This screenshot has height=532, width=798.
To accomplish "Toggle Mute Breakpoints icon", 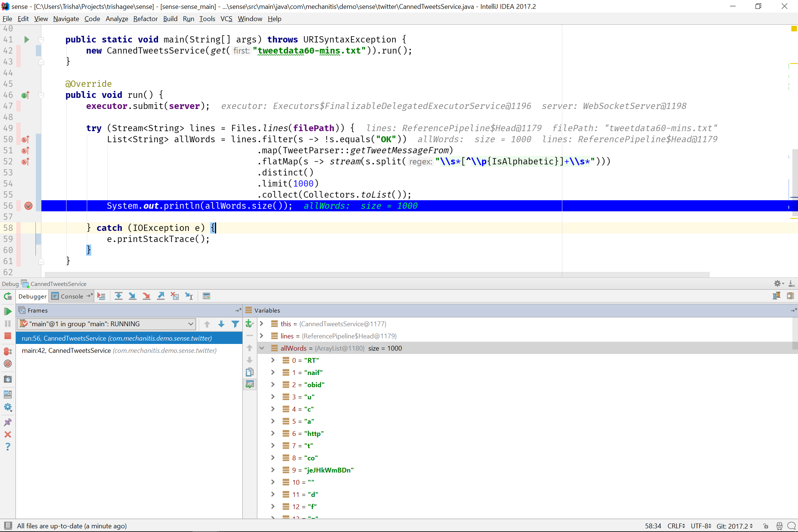I will pos(8,364).
